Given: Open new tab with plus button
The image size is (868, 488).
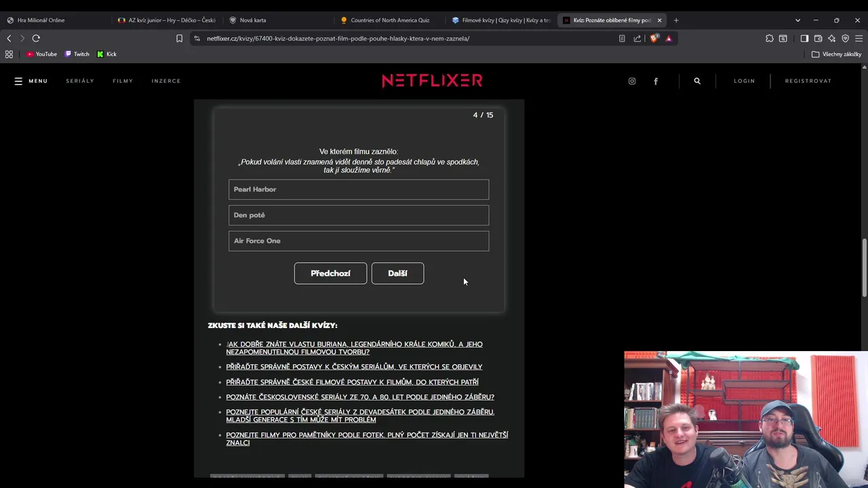Looking at the screenshot, I should point(676,20).
